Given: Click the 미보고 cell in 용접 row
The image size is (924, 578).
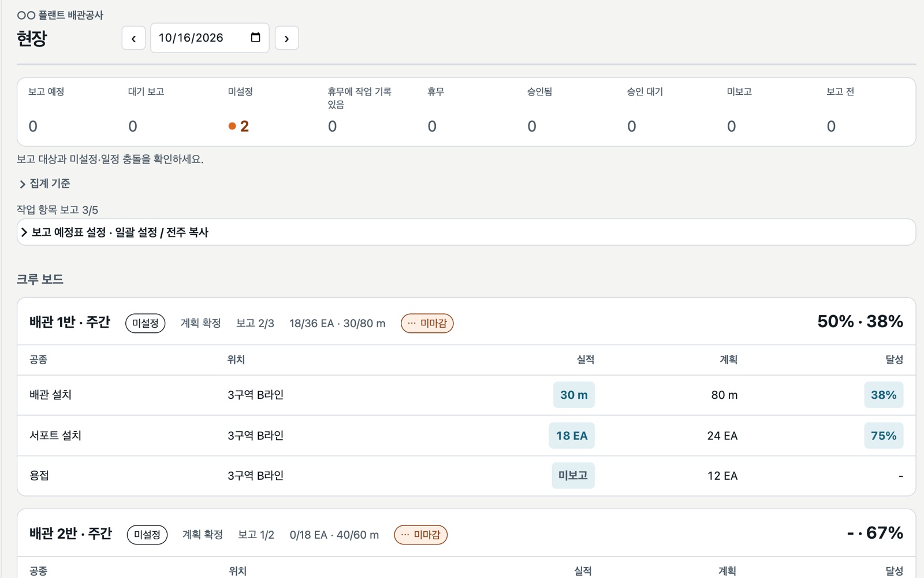Looking at the screenshot, I should click(x=573, y=476).
